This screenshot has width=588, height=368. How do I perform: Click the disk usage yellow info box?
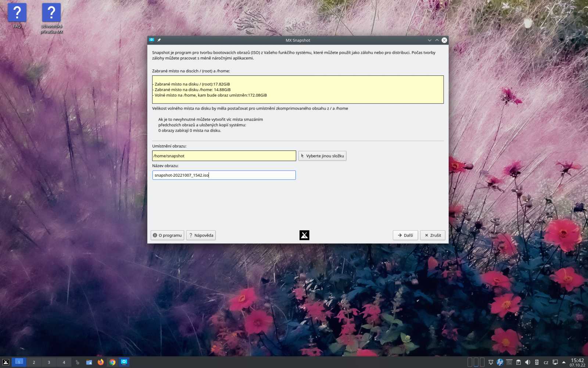(x=298, y=89)
